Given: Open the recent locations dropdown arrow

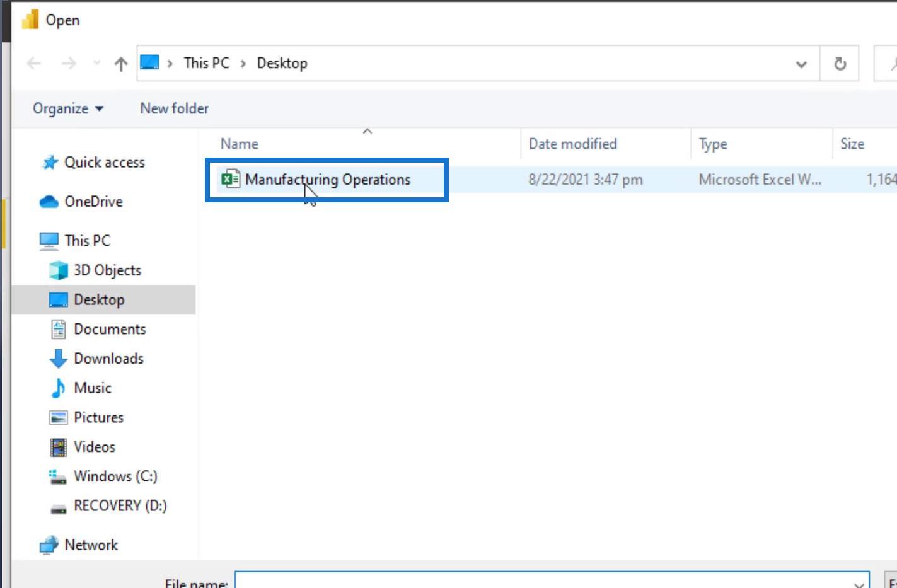Looking at the screenshot, I should [x=96, y=62].
